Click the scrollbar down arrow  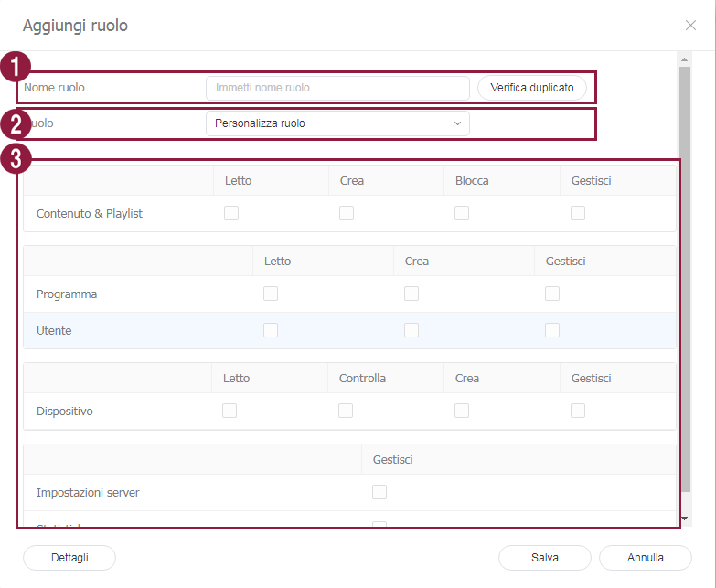(685, 519)
